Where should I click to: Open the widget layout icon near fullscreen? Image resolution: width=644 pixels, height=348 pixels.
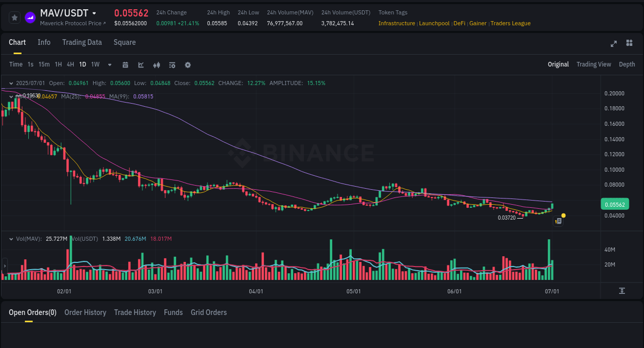(x=629, y=44)
